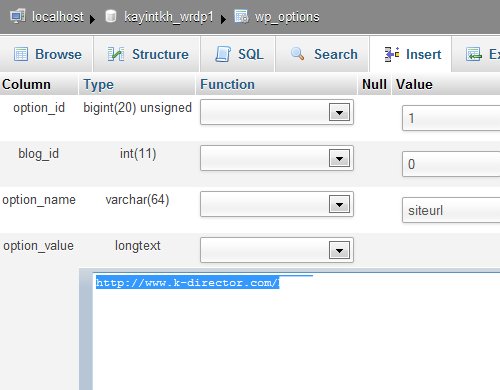Click the Column header label
The width and height of the screenshot is (500, 390).
coord(26,84)
